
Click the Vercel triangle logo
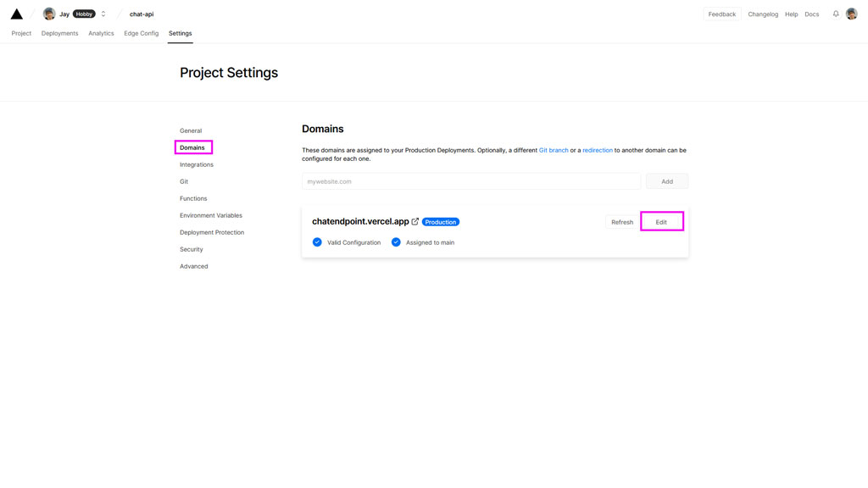[17, 13]
